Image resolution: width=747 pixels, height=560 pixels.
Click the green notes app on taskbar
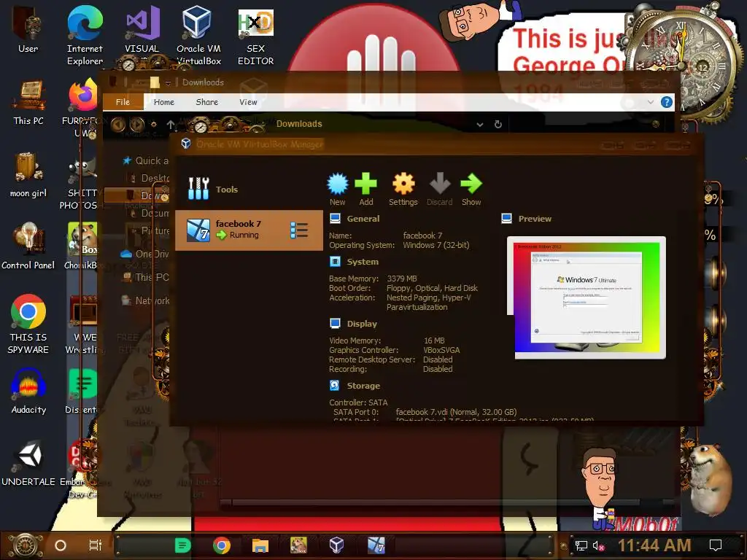(x=182, y=545)
